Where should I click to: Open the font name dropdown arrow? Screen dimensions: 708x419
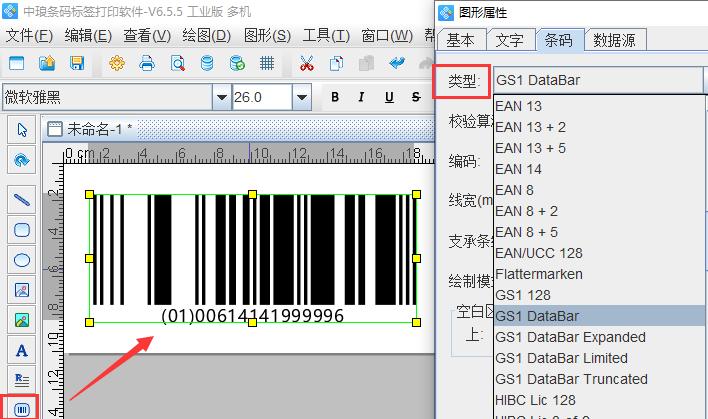(222, 97)
